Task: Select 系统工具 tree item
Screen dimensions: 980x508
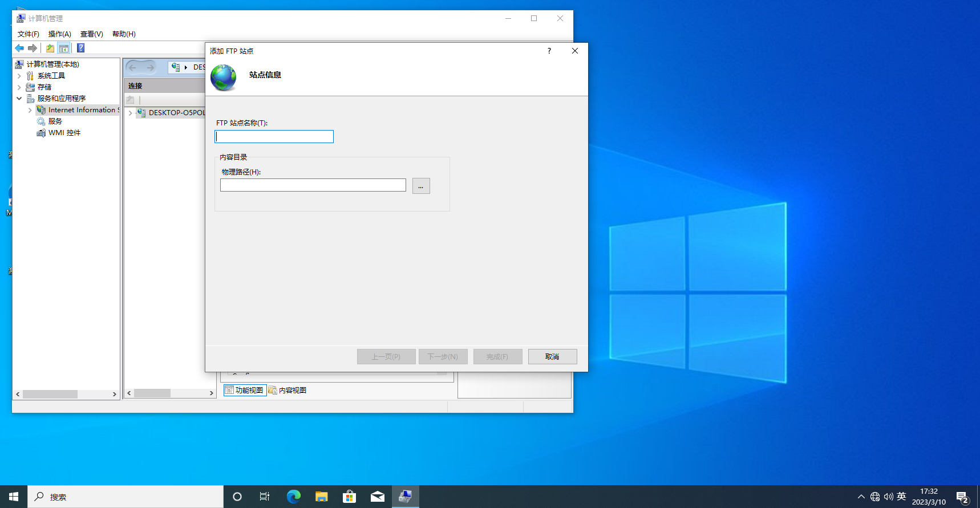Action: point(51,76)
